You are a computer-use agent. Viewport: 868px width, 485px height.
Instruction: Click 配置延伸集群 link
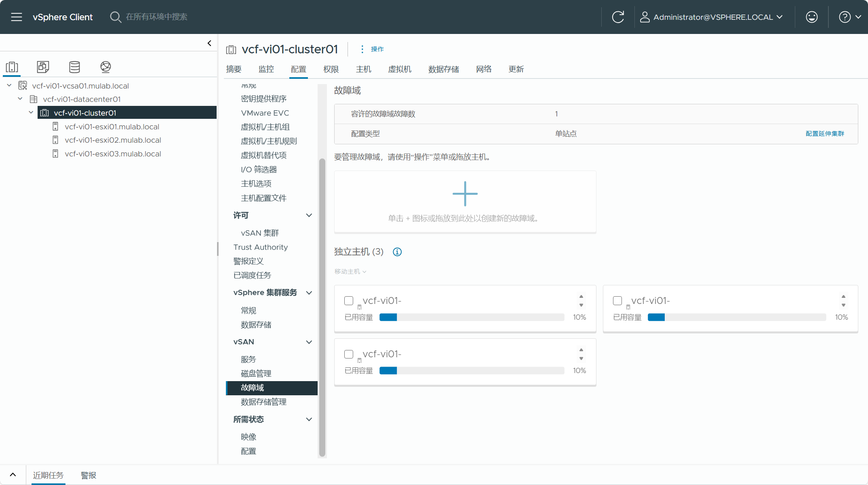825,133
